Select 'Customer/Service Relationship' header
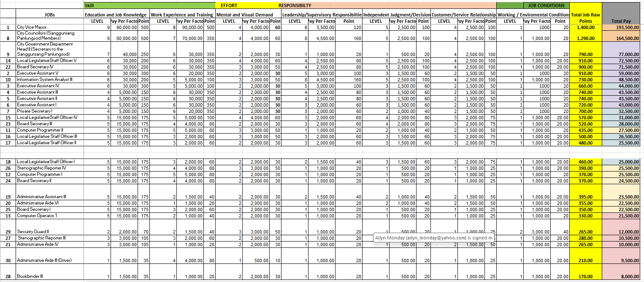Screen dimensions: 644x282 tap(464, 15)
